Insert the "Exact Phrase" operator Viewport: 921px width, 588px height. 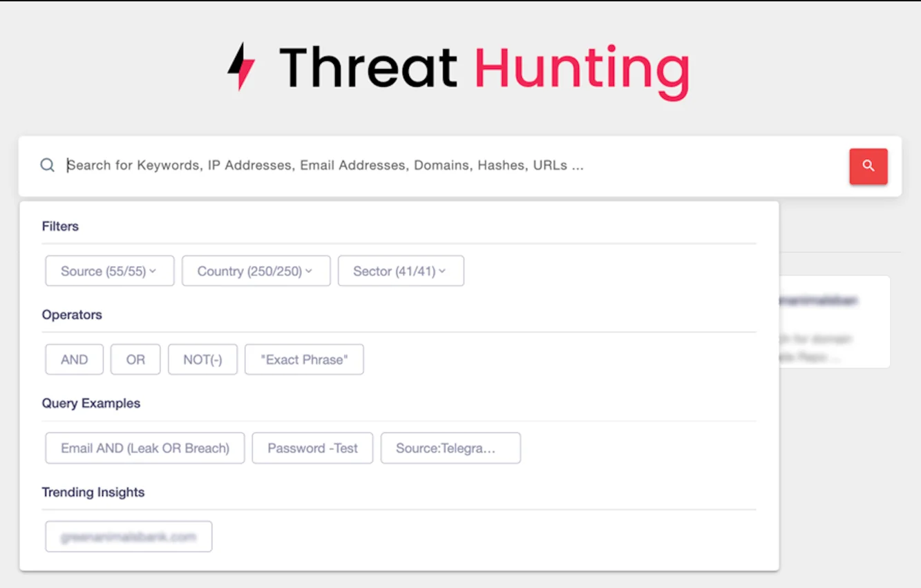coord(304,359)
